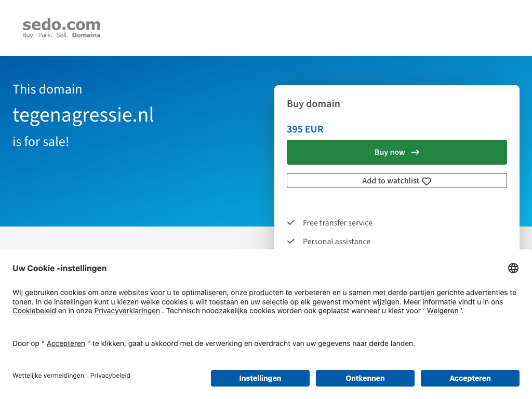
Task: Click the arrow on Buy now
Action: point(415,152)
